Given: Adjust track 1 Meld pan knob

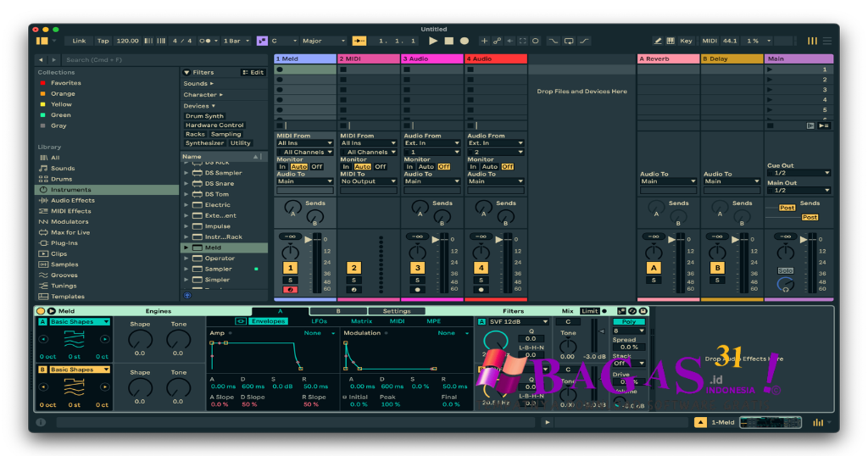Looking at the screenshot, I should [x=290, y=253].
